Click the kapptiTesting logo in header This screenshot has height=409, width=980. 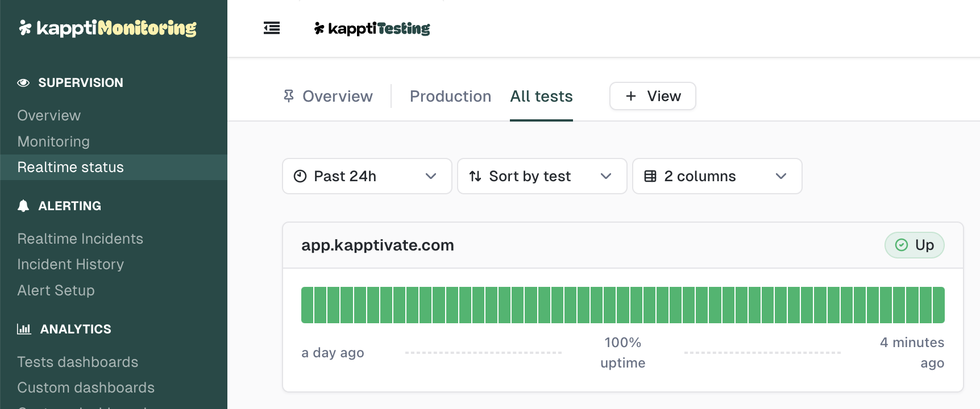(372, 28)
